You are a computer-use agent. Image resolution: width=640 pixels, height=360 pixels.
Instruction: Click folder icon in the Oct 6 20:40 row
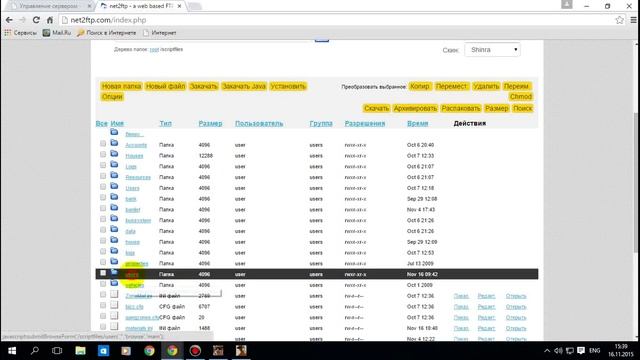tap(114, 143)
